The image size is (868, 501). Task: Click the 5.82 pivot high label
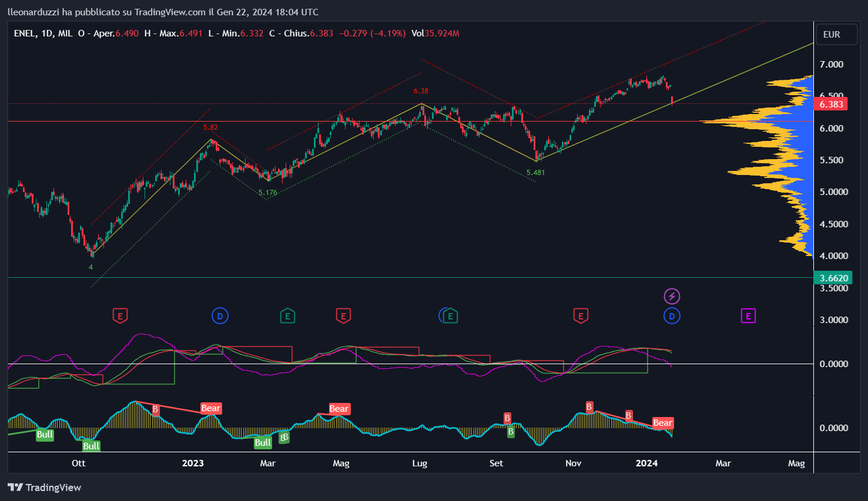(x=210, y=127)
